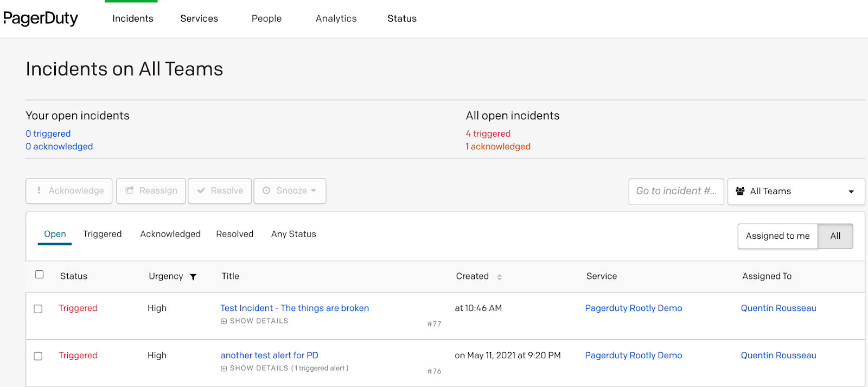Expand Show Details for Test Incident
868x387 pixels.
click(254, 321)
